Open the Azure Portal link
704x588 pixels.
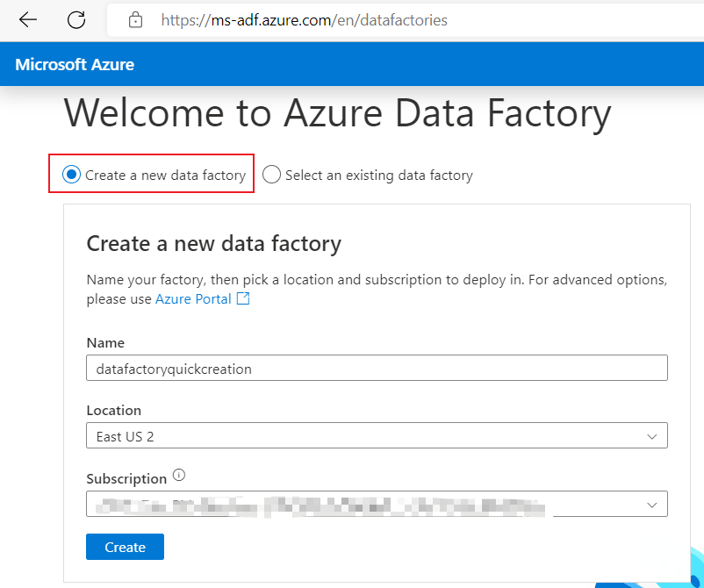point(193,299)
